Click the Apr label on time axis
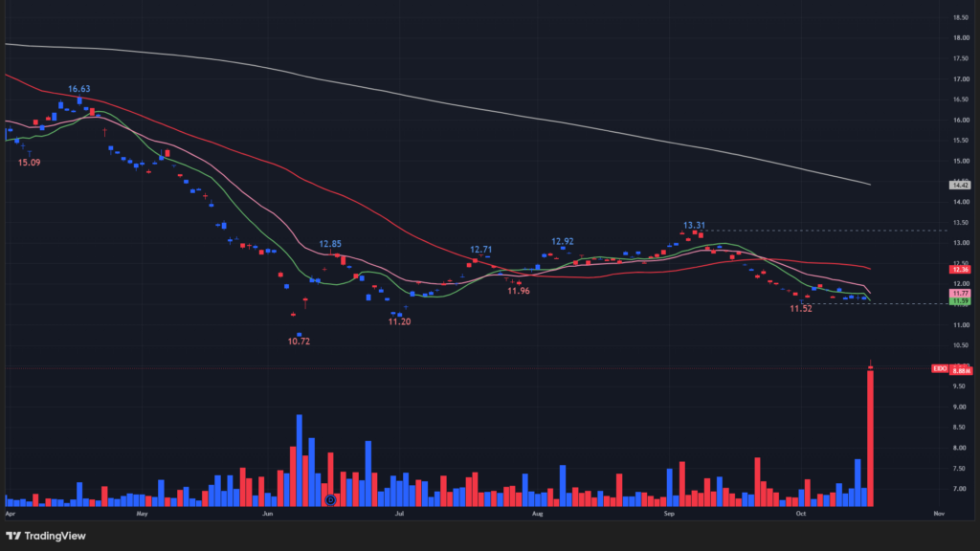This screenshot has width=980, height=551. click(10, 514)
